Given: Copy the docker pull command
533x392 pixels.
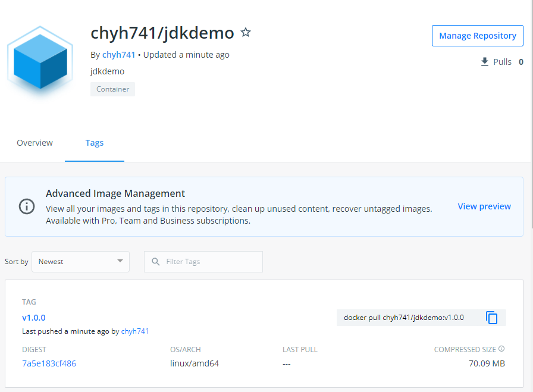Looking at the screenshot, I should pyautogui.click(x=491, y=318).
